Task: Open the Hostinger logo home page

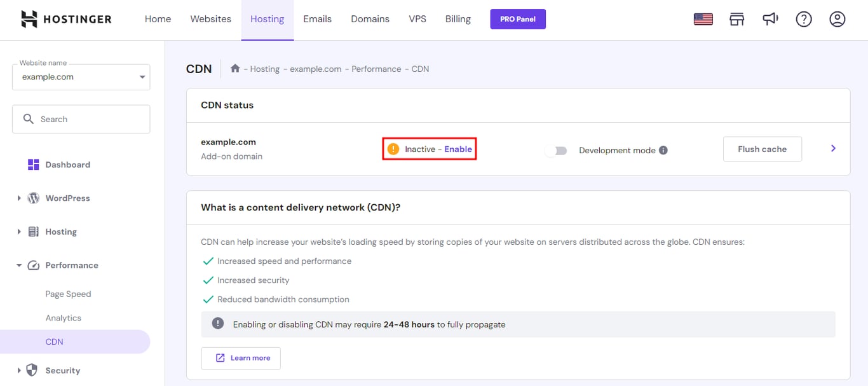Action: (65, 18)
